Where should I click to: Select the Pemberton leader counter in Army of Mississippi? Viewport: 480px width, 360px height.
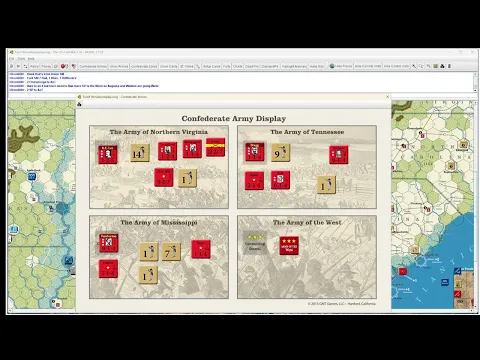(x=108, y=243)
